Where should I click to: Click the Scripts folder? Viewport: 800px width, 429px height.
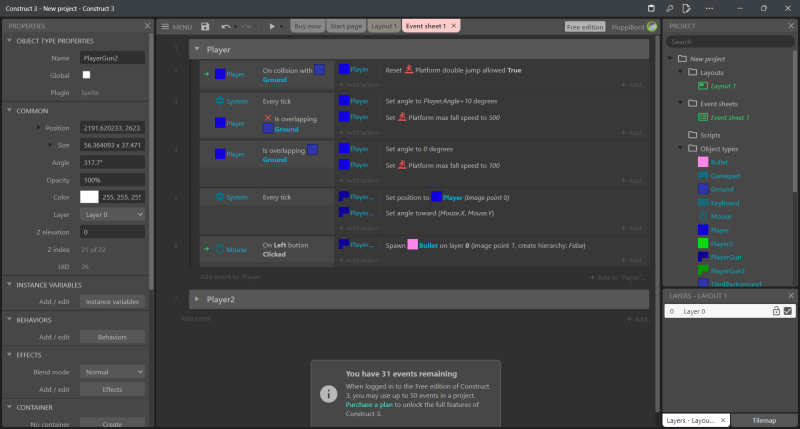pyautogui.click(x=710, y=135)
